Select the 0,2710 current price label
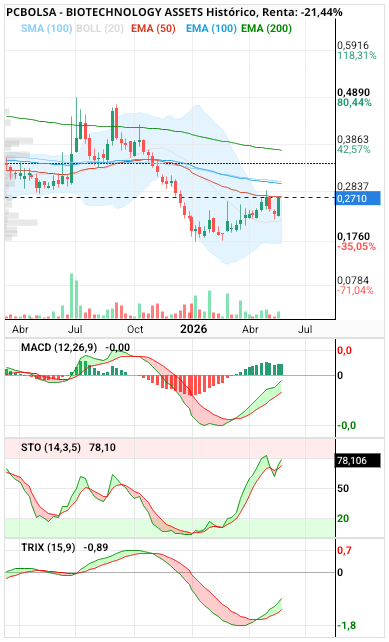Screen dimensions: 389x642 click(x=358, y=199)
